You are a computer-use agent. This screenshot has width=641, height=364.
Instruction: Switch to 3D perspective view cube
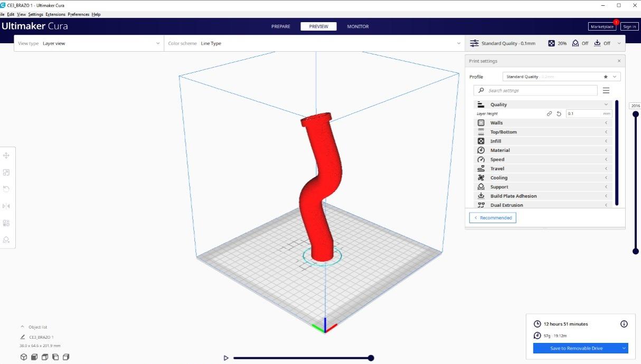pos(24,357)
